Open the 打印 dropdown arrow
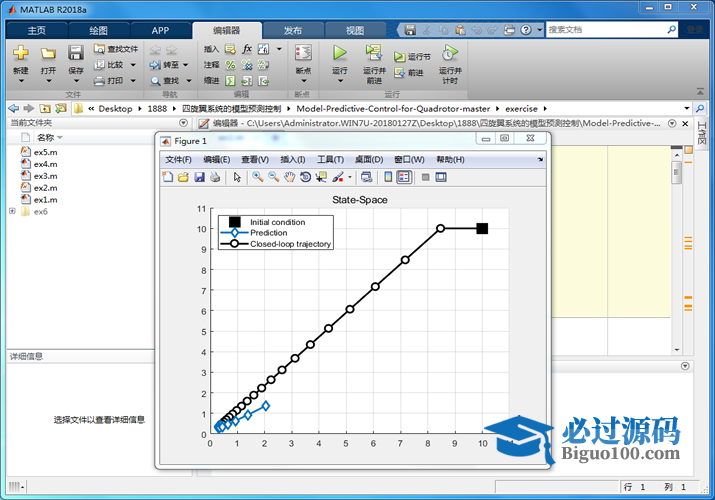Screen dimensions: 715x500 133,81
